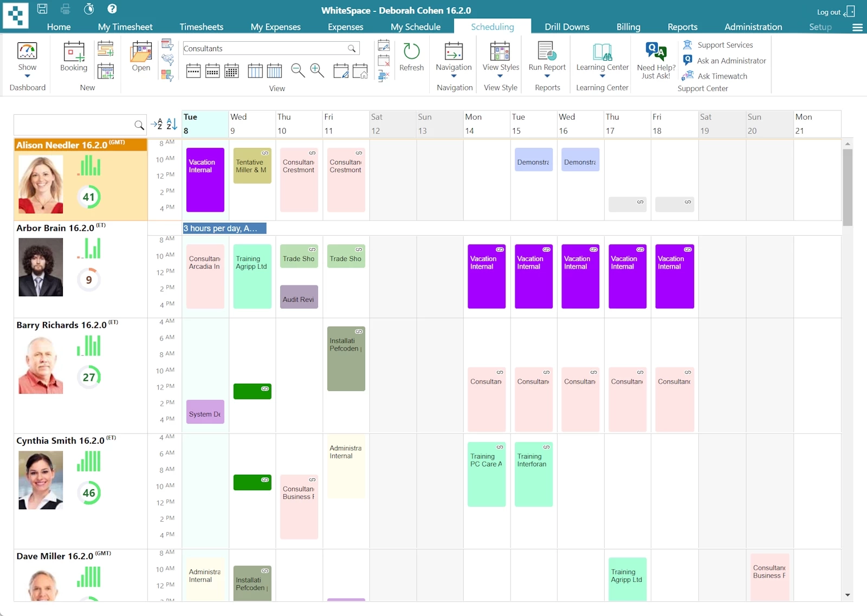Click bottom icon with red X beside Refresh
Screen dimensions: 867x616
[384, 76]
